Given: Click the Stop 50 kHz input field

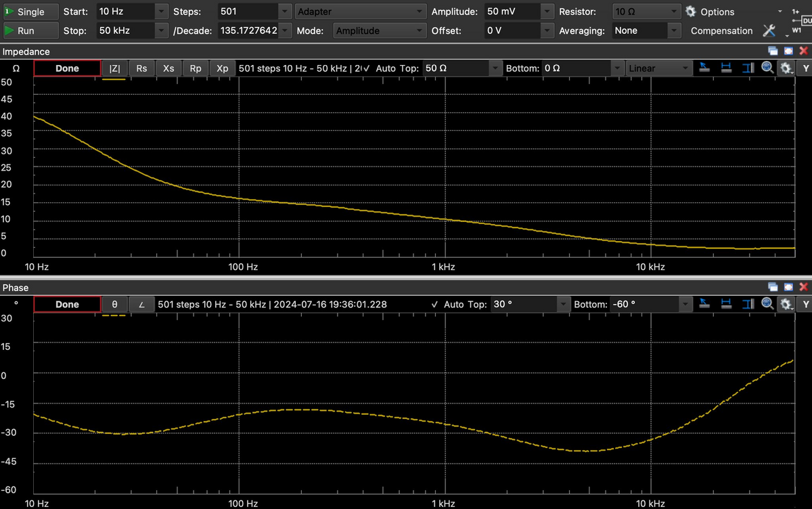Looking at the screenshot, I should click(125, 30).
